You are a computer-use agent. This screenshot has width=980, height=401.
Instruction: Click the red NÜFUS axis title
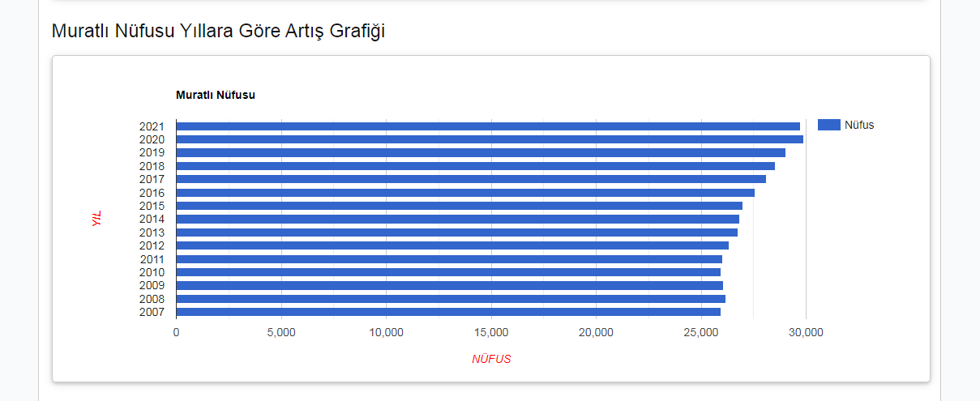pos(491,359)
